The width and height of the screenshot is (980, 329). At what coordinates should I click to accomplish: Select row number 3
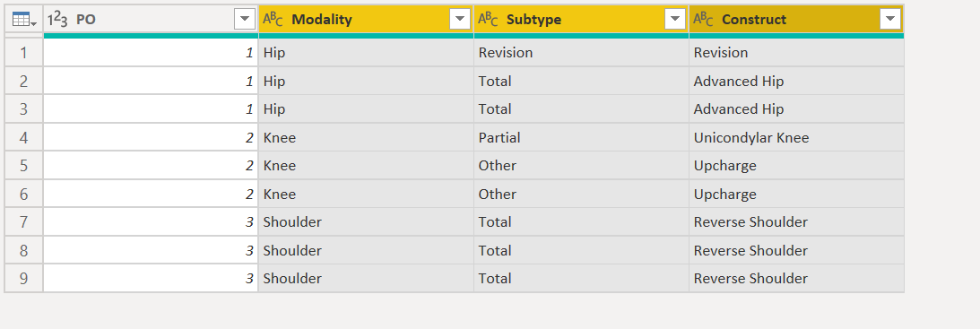[x=23, y=108]
